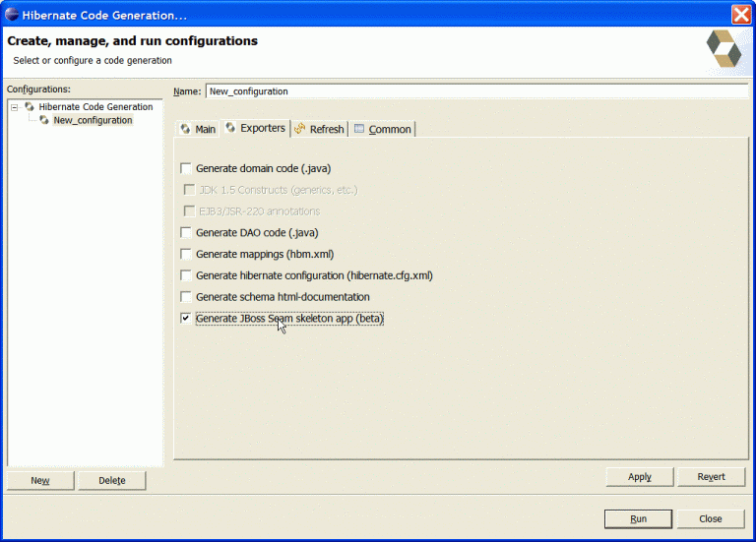756x542 pixels.
Task: Close the Hibernate Code Generation dialog window
Action: [740, 14]
